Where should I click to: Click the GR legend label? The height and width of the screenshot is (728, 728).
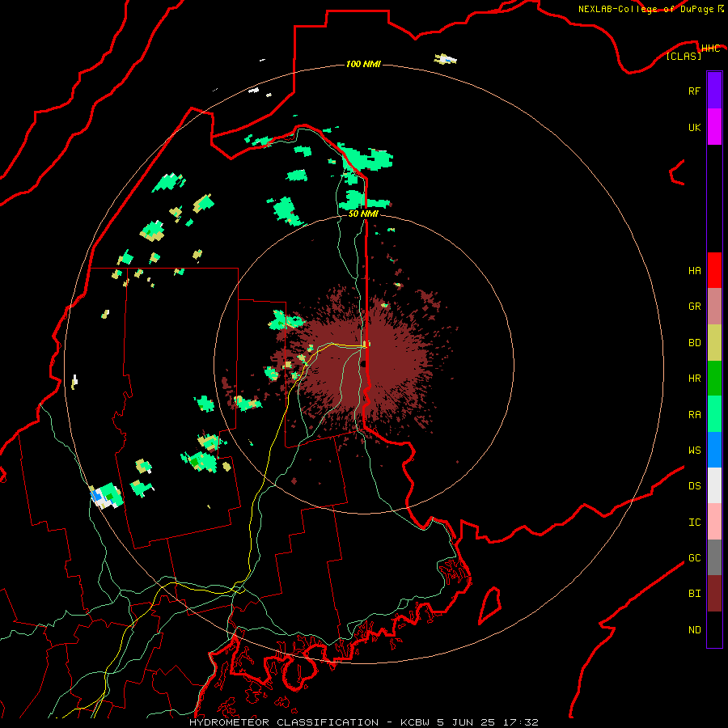tap(694, 307)
